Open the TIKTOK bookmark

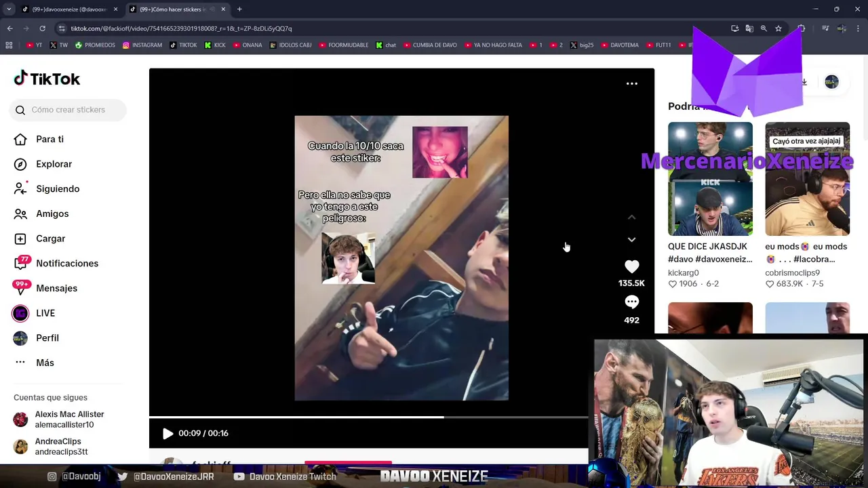pos(183,45)
